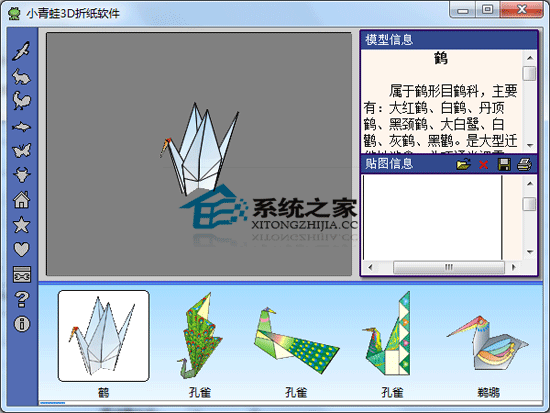Click scroll up arrow in 模型信息 panel
550x413 pixels.
(530, 58)
